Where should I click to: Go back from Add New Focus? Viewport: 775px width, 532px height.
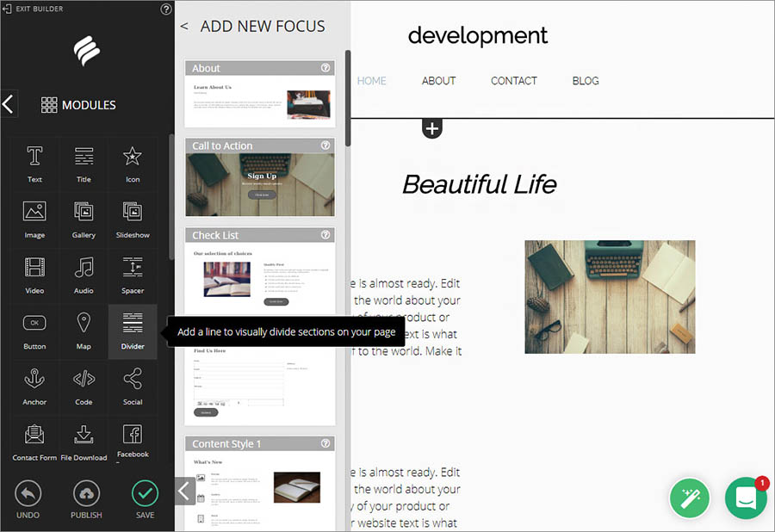pos(184,26)
